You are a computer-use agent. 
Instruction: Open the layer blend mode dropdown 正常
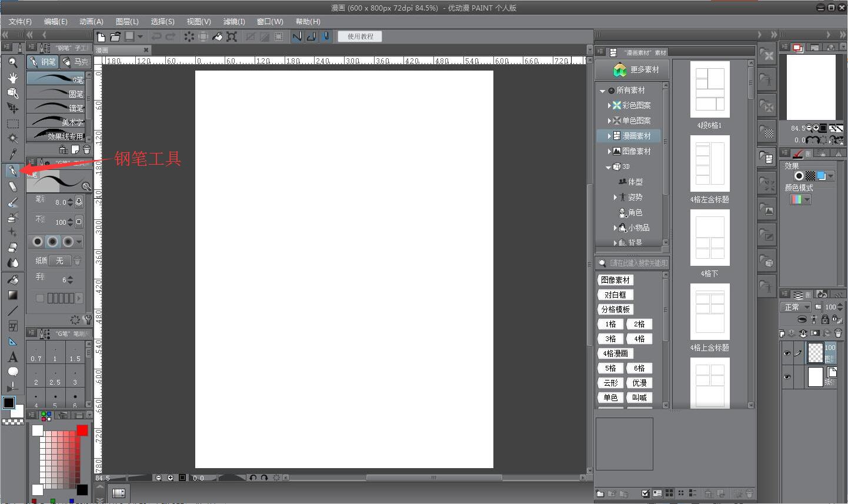(796, 307)
